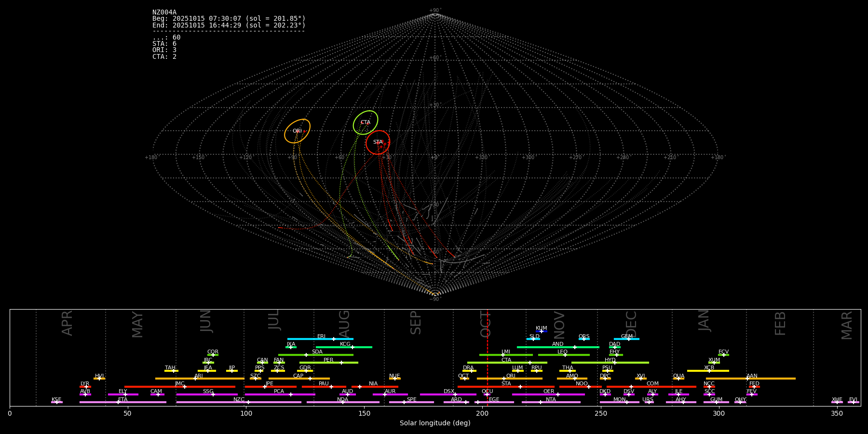Click the LYR shower marker
The image size is (868, 434).
(x=85, y=386)
